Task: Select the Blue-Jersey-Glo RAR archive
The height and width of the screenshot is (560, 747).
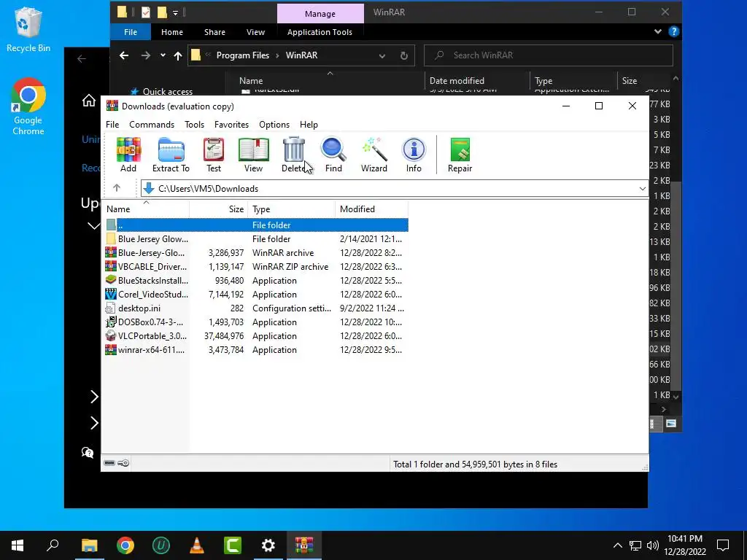Action: click(x=256, y=253)
